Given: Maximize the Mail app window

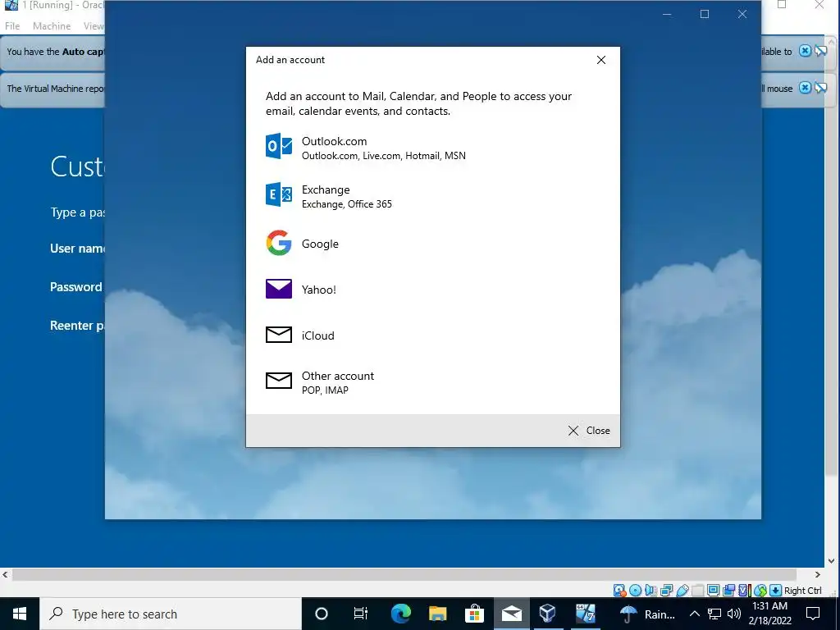Looking at the screenshot, I should point(705,14).
